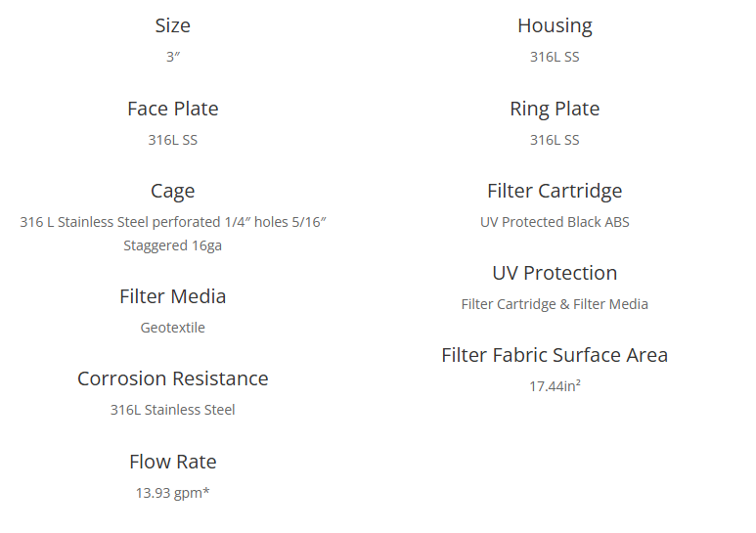Viewport: 756px width, 533px height.
Task: Select the UV Protected Black ABS text
Action: point(555,222)
